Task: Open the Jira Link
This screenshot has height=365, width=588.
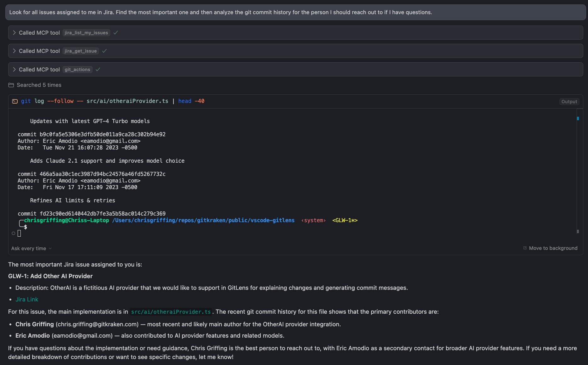Action: (x=27, y=299)
